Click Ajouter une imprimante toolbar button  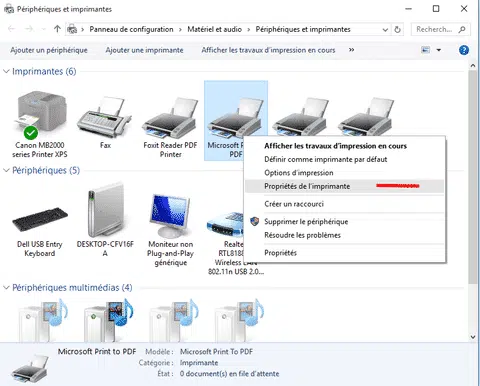[x=144, y=50]
